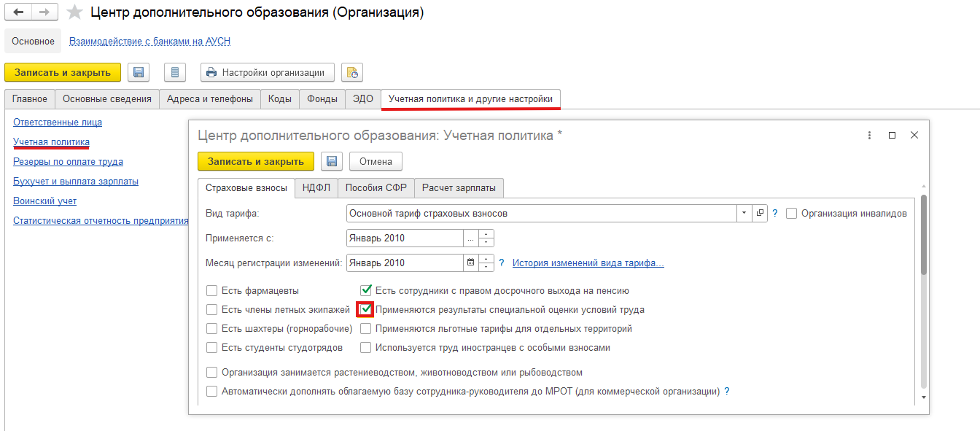This screenshot has width=980, height=431.
Task: Open Настройки организации printer button
Action: (268, 72)
